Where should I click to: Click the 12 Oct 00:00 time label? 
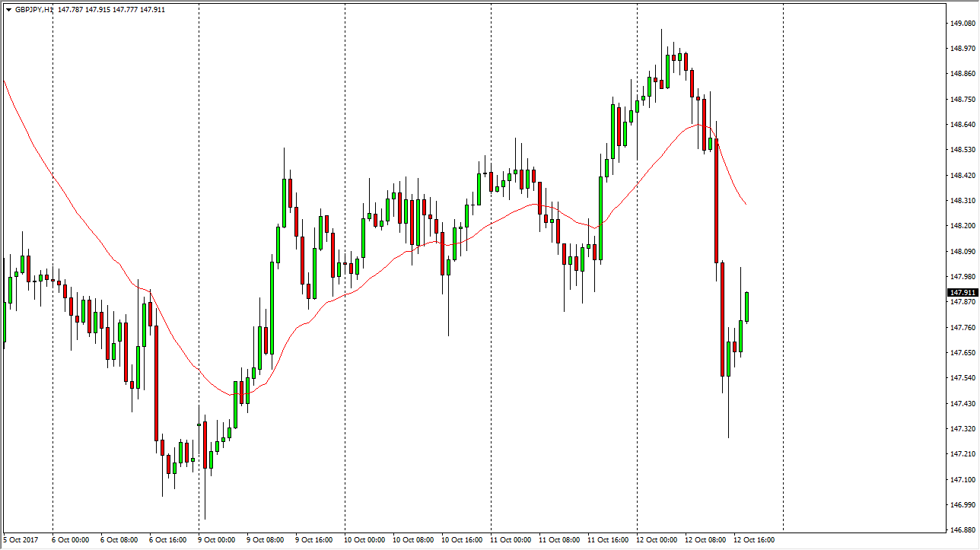click(x=655, y=540)
